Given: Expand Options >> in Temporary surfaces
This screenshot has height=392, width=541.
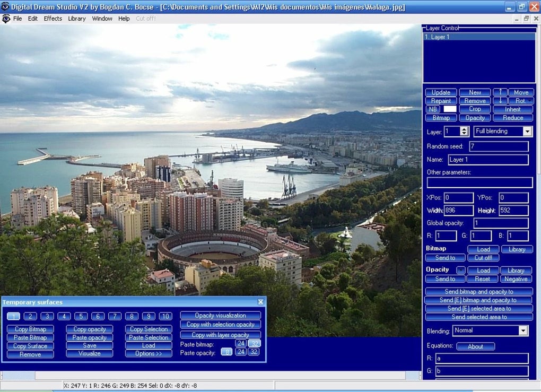Looking at the screenshot, I should (x=149, y=354).
